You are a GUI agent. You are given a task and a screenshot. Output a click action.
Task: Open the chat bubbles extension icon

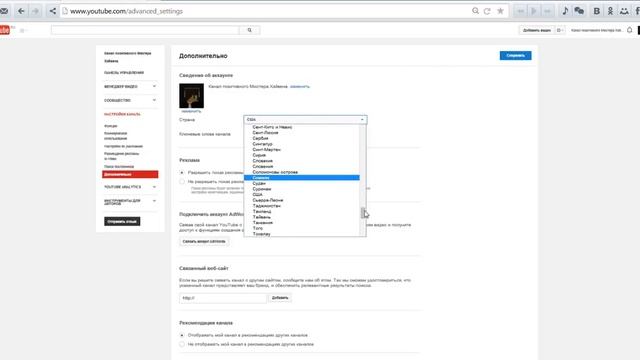[x=579, y=11]
